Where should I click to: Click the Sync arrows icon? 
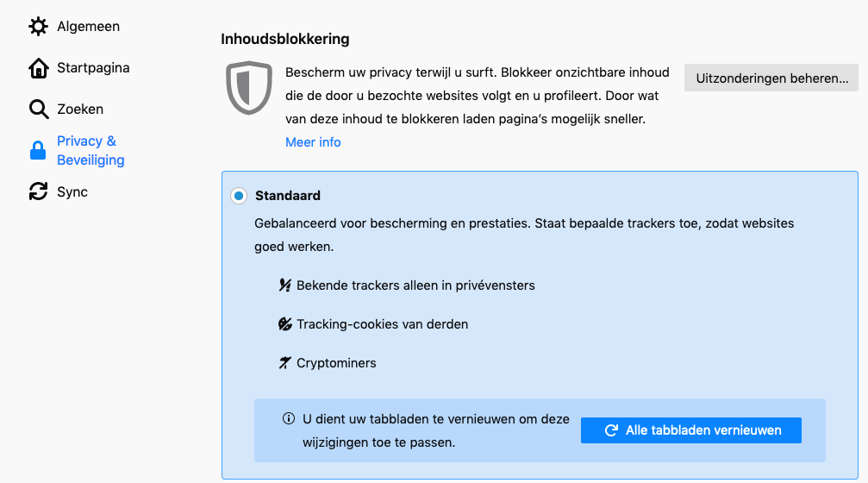pos(39,191)
